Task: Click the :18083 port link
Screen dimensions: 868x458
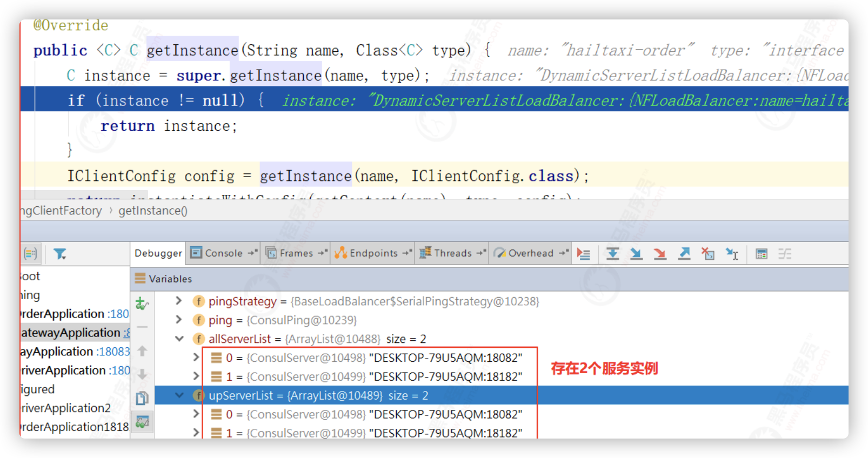Action: [x=113, y=352]
